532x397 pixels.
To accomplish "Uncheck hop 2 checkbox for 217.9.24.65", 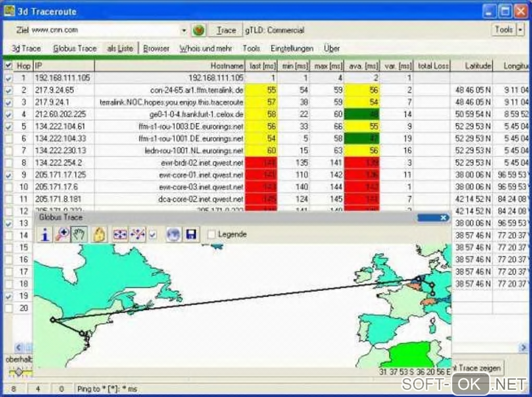I will point(9,90).
